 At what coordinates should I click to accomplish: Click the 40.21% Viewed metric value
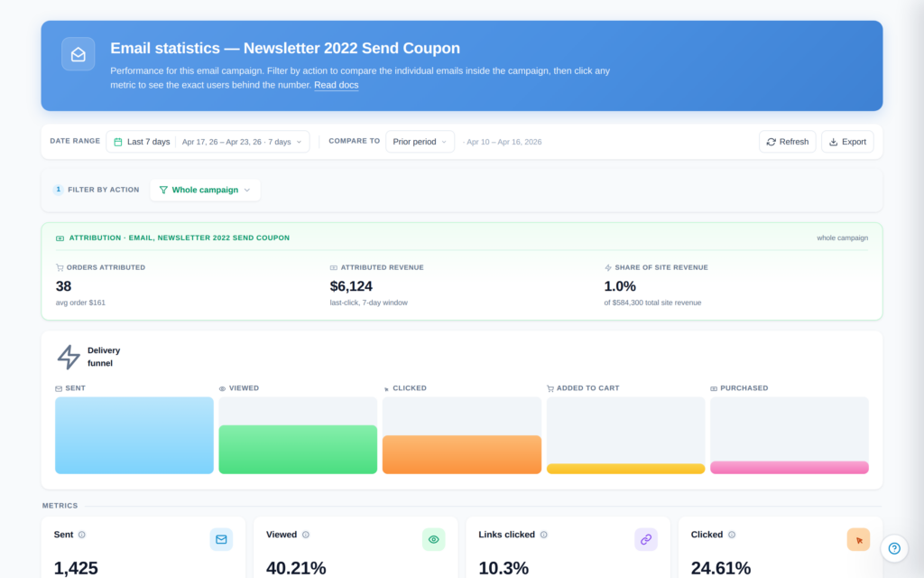click(296, 568)
